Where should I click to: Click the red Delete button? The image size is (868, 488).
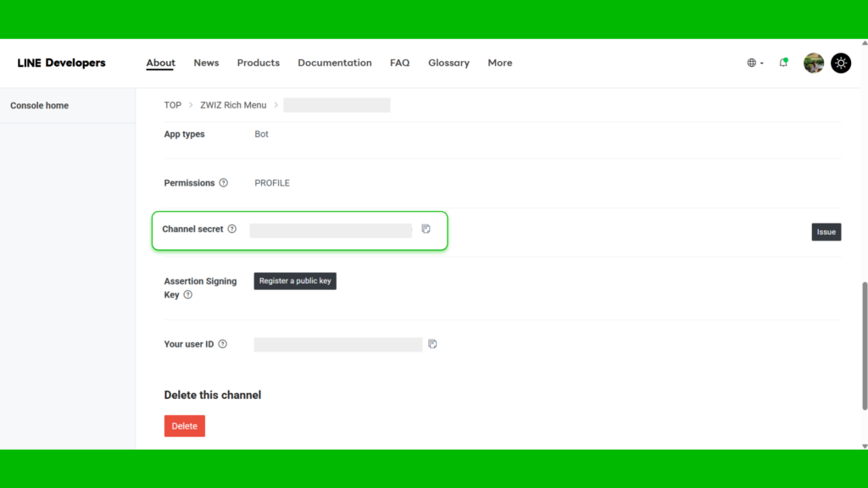coord(184,426)
